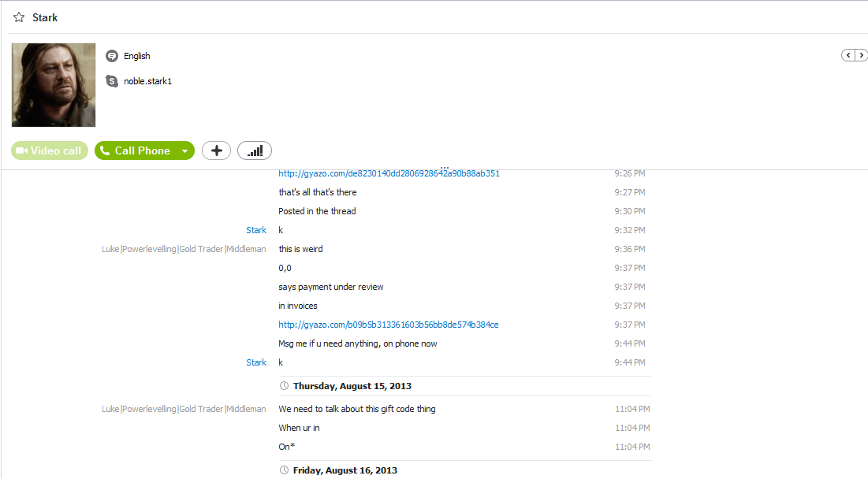Select message 'this is weird'
The image size is (868, 479).
[x=300, y=249]
